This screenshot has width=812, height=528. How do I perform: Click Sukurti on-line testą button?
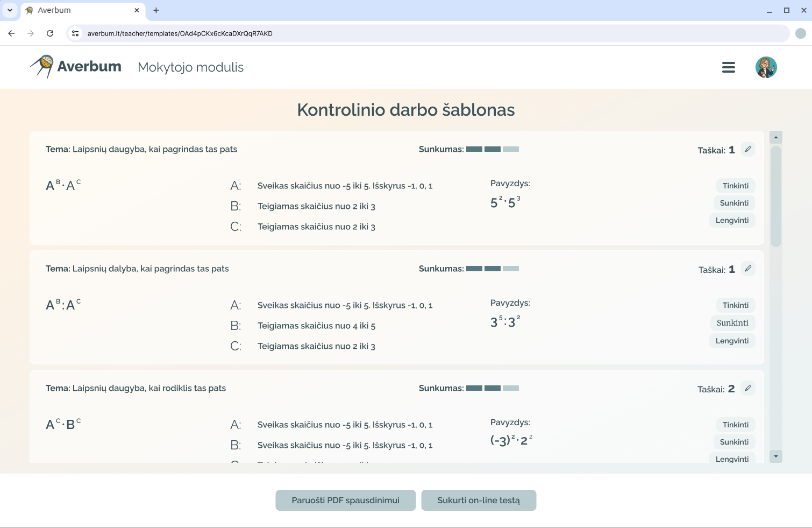[478, 500]
